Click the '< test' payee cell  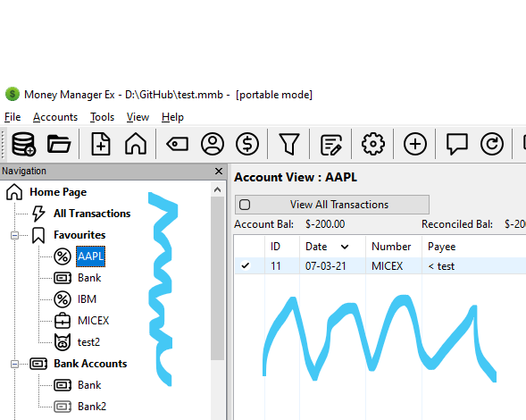[x=441, y=266]
